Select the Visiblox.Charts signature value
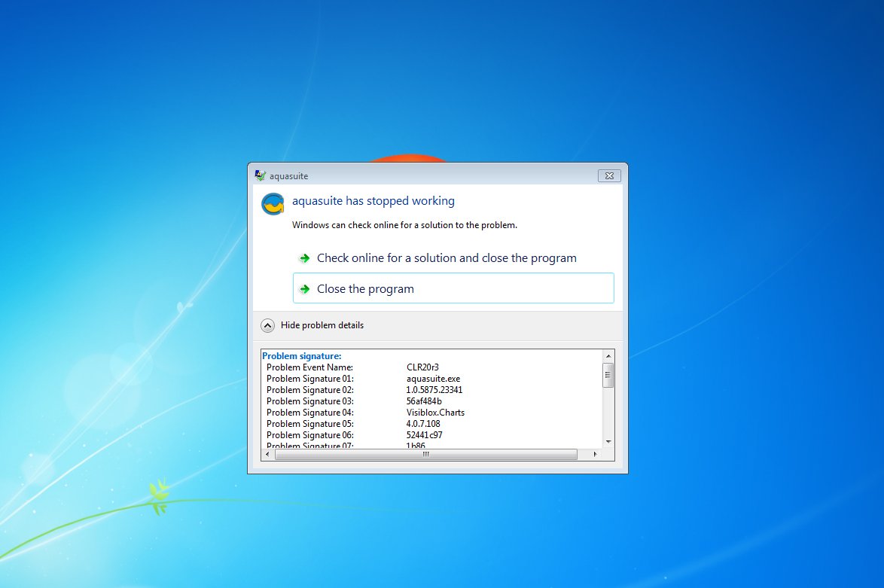The image size is (884, 588). (x=435, y=413)
